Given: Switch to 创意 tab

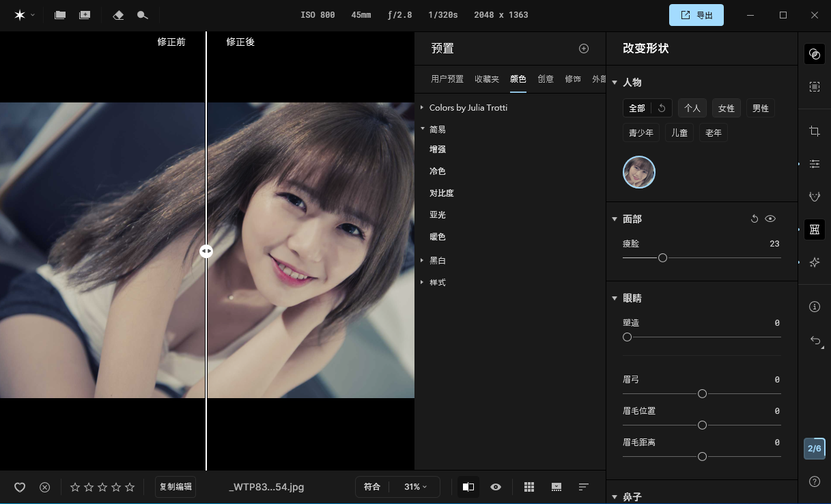Looking at the screenshot, I should click(546, 79).
